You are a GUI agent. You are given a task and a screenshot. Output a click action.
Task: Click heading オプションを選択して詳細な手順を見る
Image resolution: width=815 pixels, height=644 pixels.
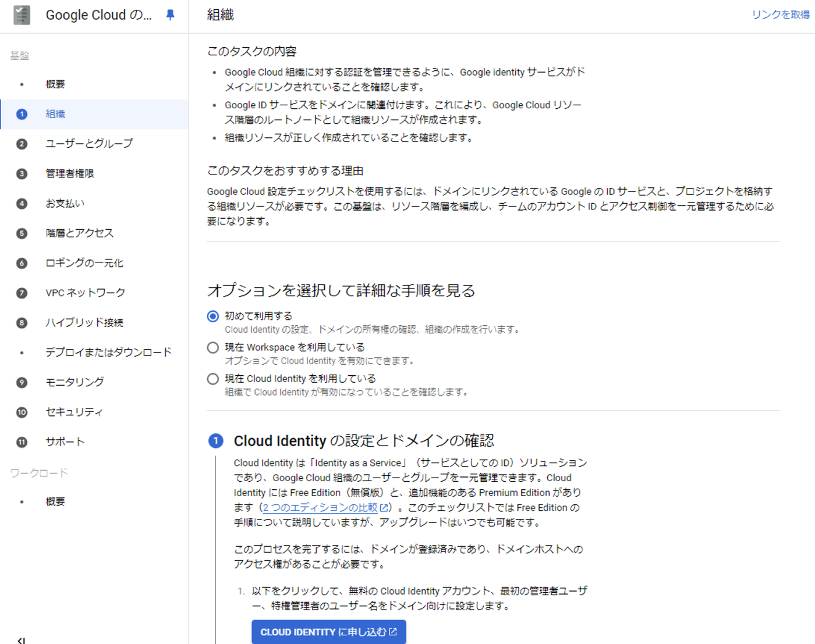tap(341, 290)
